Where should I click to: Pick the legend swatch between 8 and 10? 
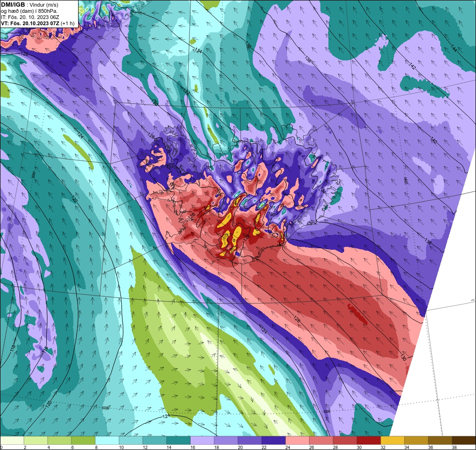pos(107,440)
